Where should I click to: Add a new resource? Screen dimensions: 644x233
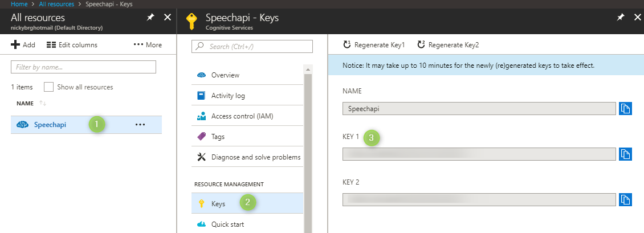23,44
